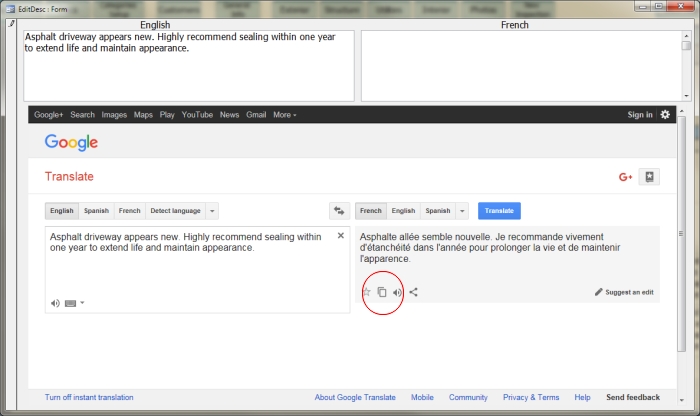Open Google settings gear
Image resolution: width=700 pixels, height=416 pixels.
(x=665, y=115)
